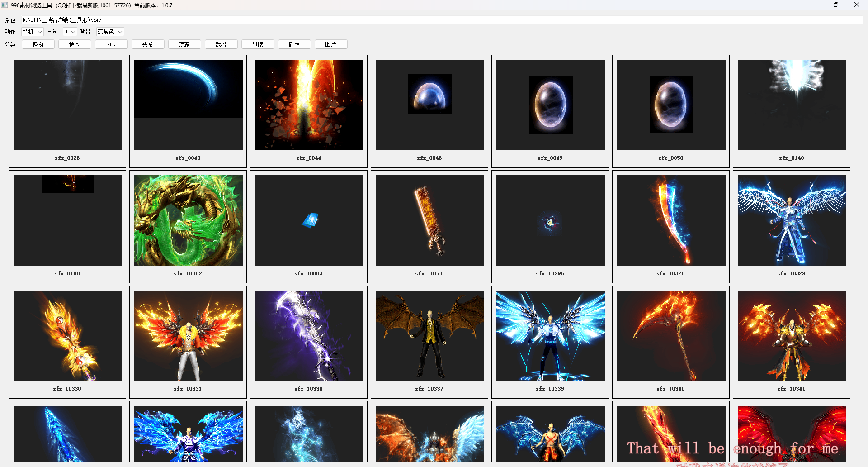Click the 翅膀 (wings) category button
The image size is (868, 467).
257,44
